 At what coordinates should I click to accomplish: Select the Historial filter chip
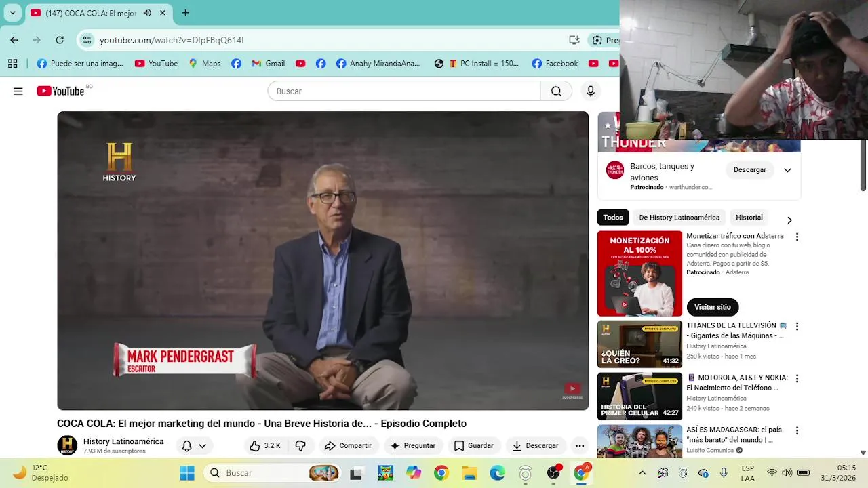[x=749, y=218]
